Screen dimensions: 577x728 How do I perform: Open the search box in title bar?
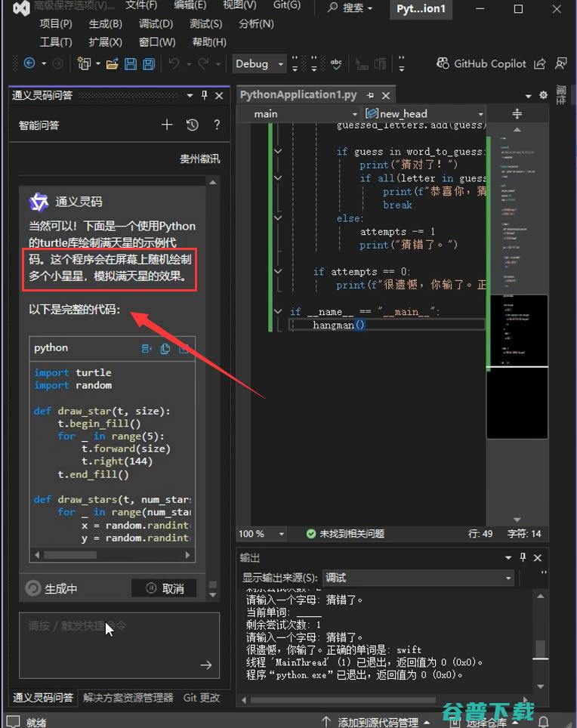(350, 8)
